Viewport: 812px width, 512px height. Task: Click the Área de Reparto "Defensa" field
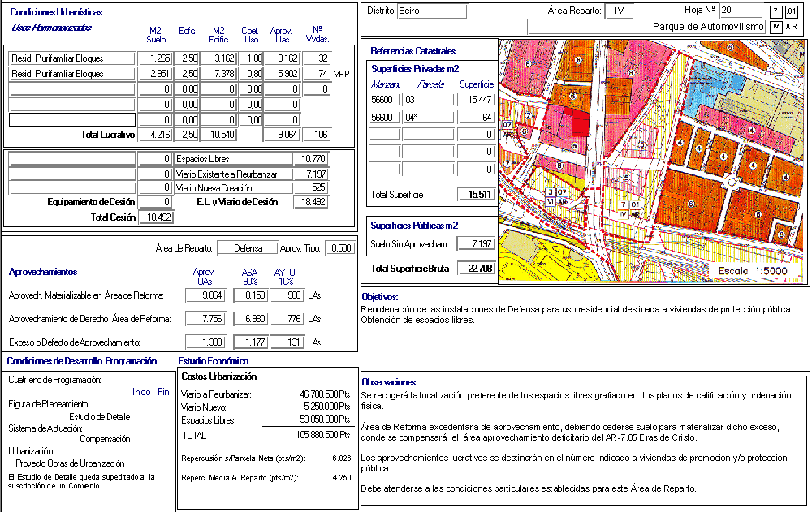coord(247,248)
